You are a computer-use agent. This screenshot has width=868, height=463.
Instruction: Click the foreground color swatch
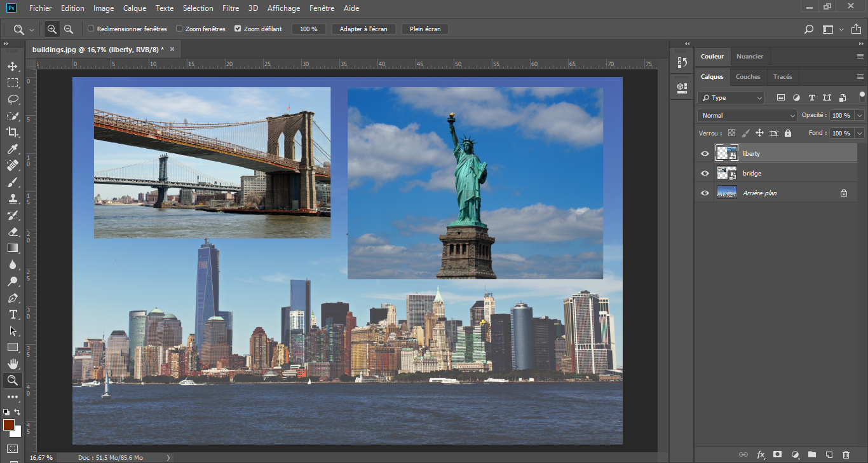click(8, 424)
